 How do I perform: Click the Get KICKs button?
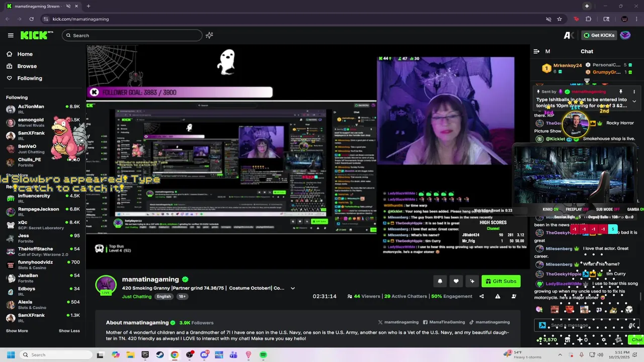[599, 35]
